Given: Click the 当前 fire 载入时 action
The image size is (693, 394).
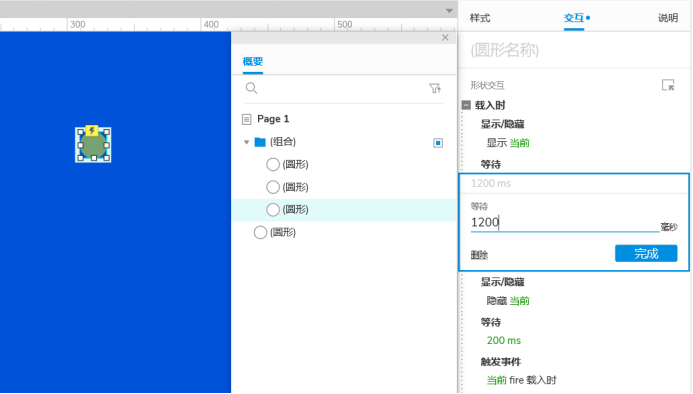Looking at the screenshot, I should (522, 380).
